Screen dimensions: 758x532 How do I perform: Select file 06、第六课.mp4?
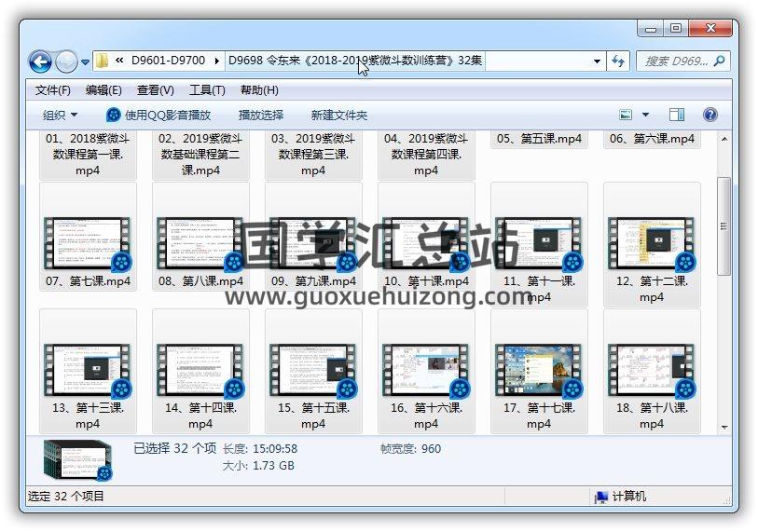pyautogui.click(x=652, y=139)
